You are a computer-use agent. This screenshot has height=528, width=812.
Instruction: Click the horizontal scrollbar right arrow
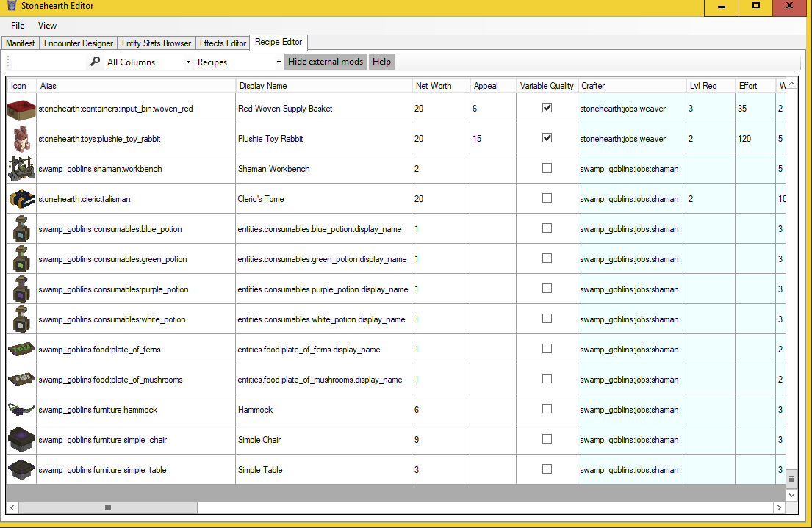coord(780,508)
